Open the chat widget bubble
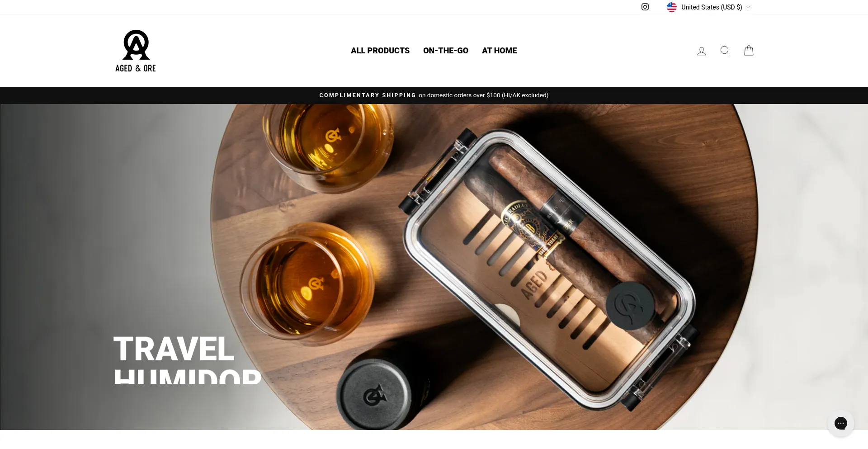 click(841, 423)
